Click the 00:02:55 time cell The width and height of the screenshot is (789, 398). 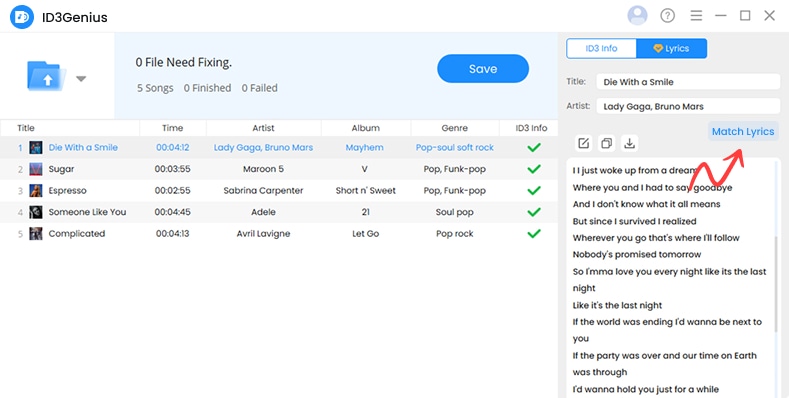click(173, 191)
